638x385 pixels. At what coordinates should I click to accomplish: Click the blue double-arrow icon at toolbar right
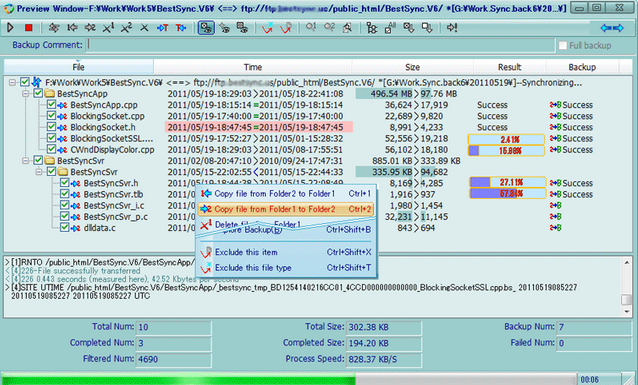coord(612,28)
